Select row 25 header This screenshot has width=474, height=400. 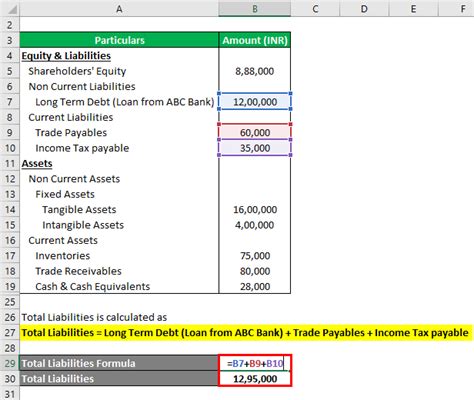[x=10, y=302]
